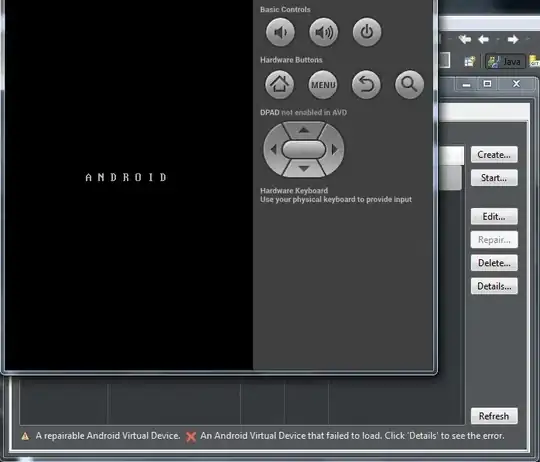This screenshot has height=462, width=540.
Task: Click the DPAD center select button
Action: [303, 149]
